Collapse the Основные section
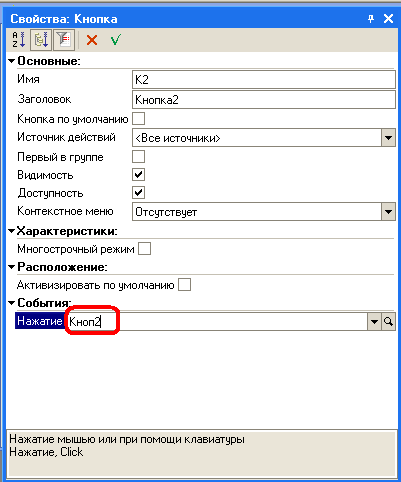Viewport: 401px width, 482px height. click(12, 61)
